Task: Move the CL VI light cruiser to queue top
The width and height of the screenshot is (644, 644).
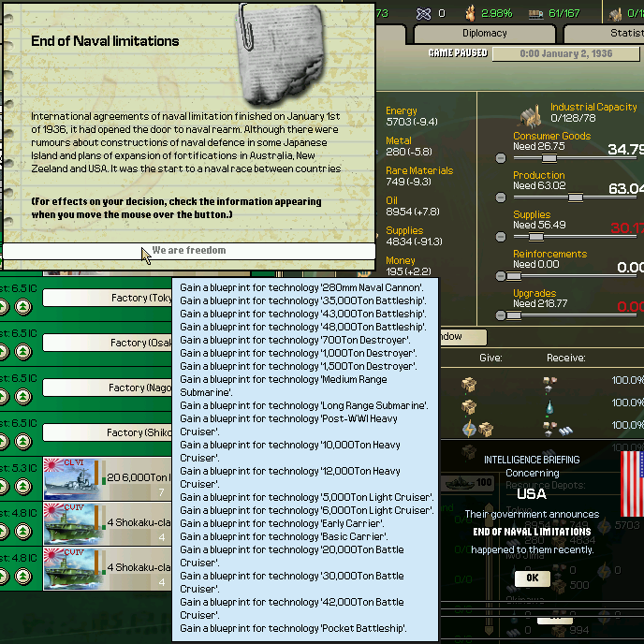Action: (x=23, y=487)
